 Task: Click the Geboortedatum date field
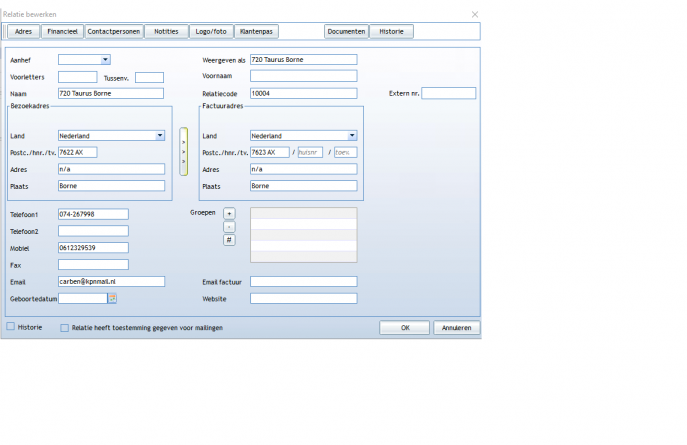(83, 298)
